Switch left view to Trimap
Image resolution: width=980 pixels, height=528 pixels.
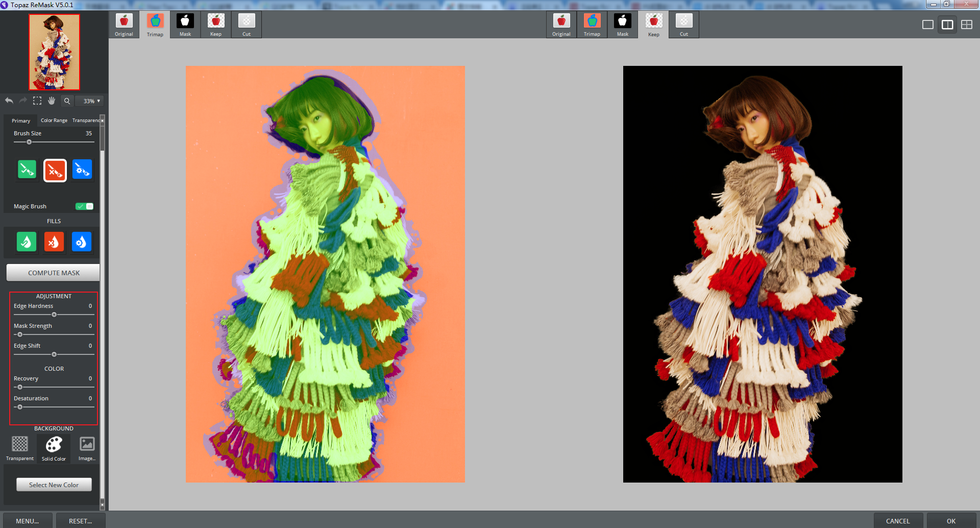[155, 25]
